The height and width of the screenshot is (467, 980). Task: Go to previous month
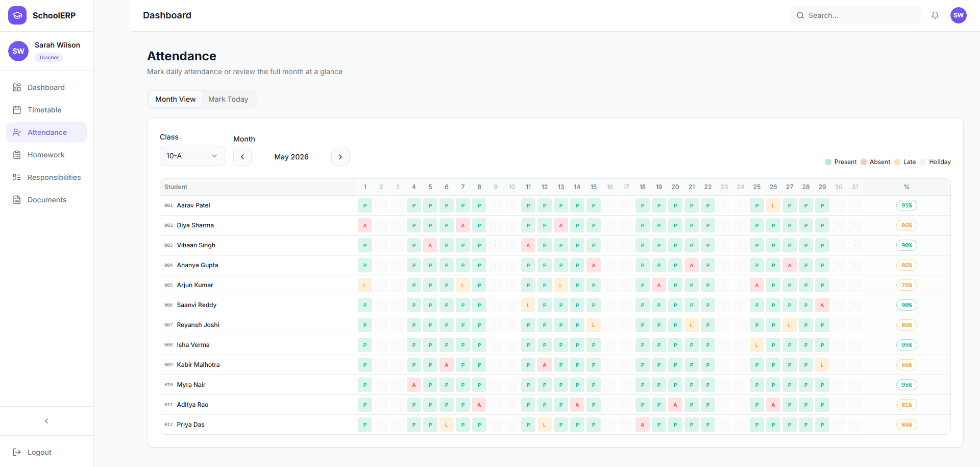coord(242,157)
